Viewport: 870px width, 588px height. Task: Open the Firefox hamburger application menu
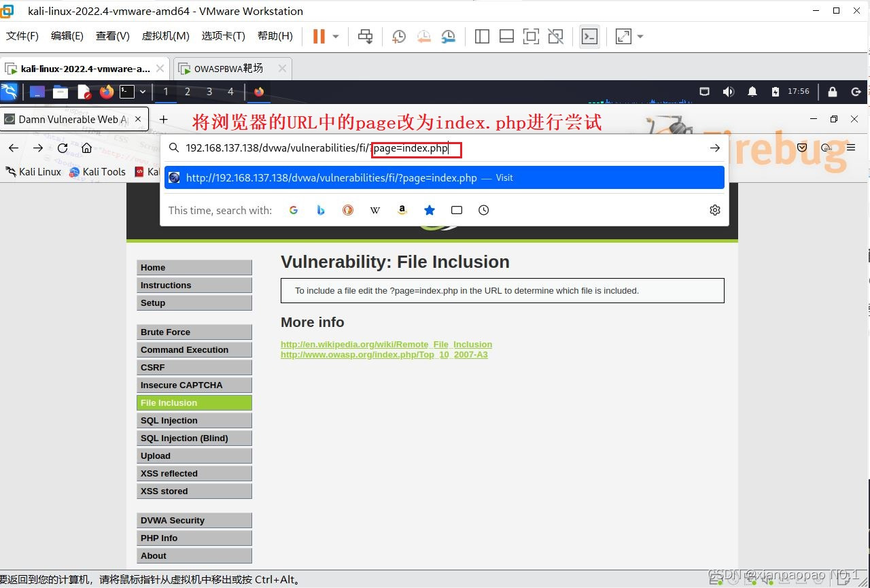(x=852, y=148)
